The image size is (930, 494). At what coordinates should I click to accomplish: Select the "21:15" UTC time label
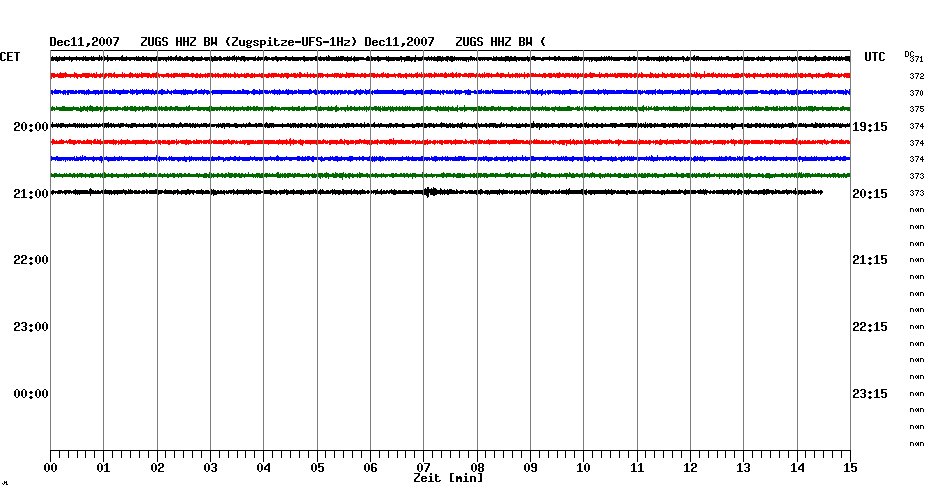click(x=870, y=260)
